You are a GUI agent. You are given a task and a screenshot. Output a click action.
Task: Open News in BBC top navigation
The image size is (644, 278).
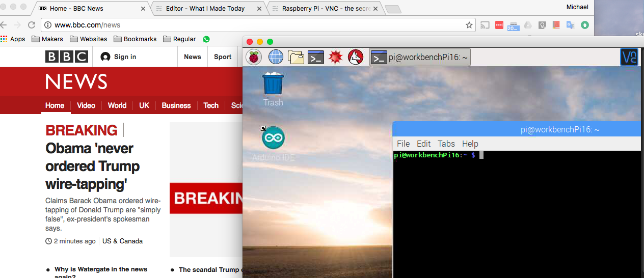[x=193, y=57]
